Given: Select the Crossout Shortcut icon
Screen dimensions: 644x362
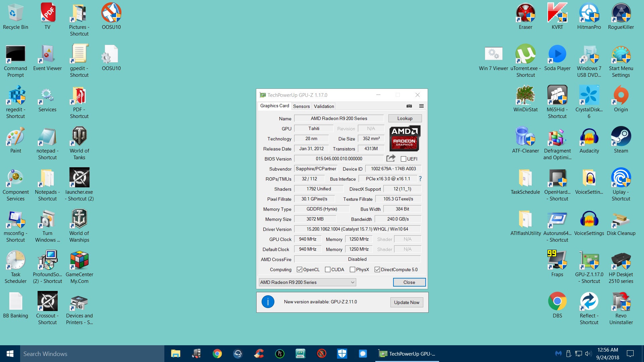Looking at the screenshot, I should point(47,308).
